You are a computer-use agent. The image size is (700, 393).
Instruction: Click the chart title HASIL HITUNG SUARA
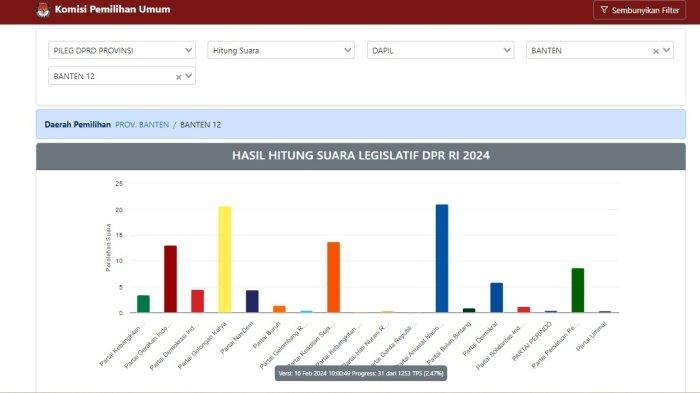361,155
